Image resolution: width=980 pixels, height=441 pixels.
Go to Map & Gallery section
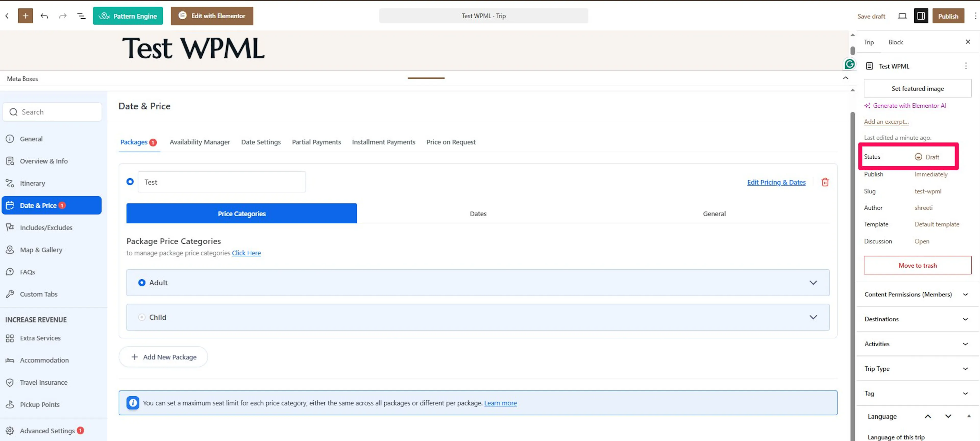tap(52, 250)
